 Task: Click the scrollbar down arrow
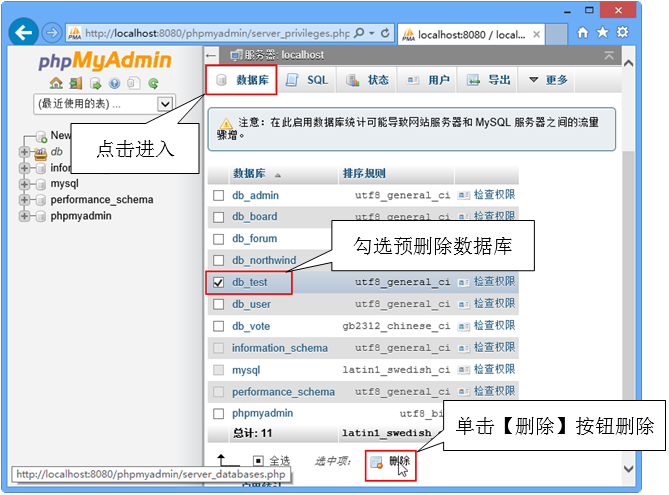(628, 469)
